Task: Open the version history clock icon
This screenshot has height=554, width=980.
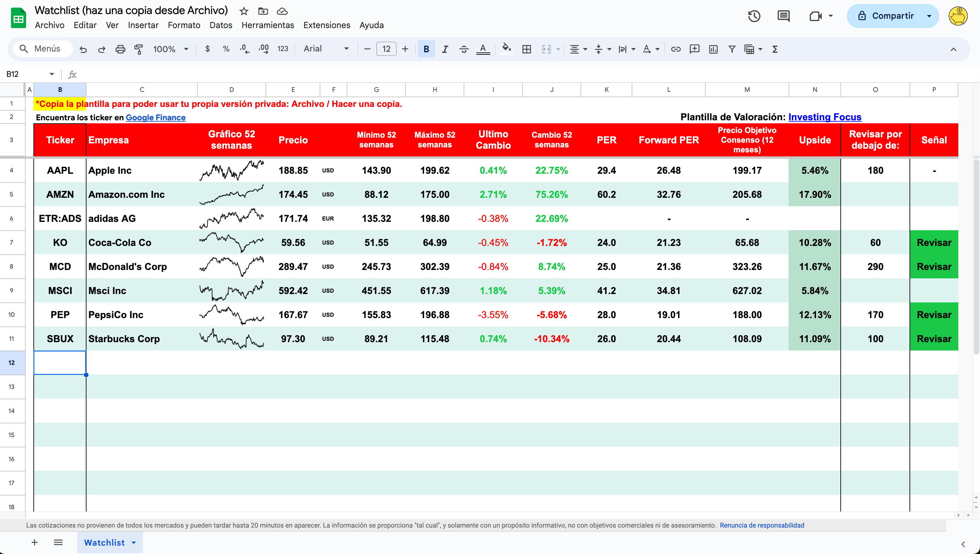Action: tap(754, 16)
